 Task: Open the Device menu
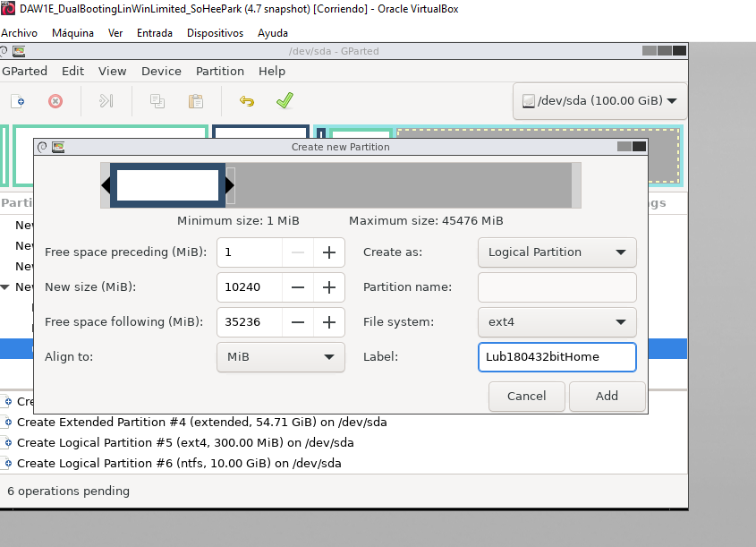pos(161,71)
